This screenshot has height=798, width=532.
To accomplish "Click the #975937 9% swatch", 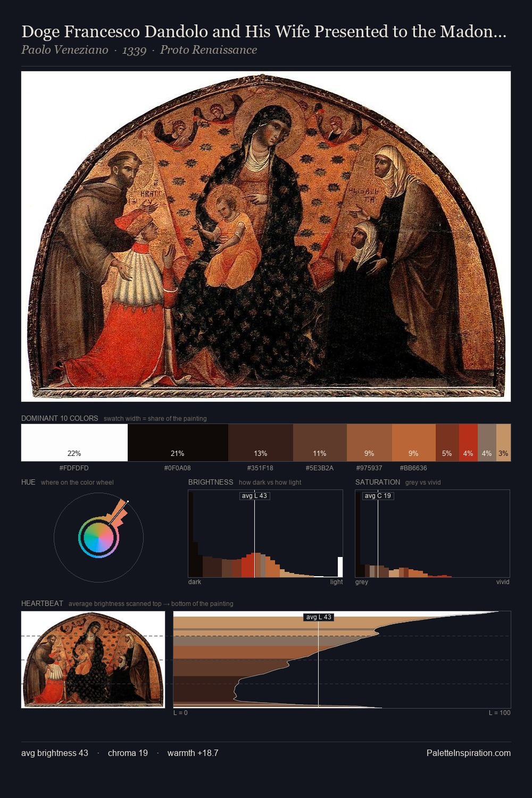I will [x=369, y=443].
